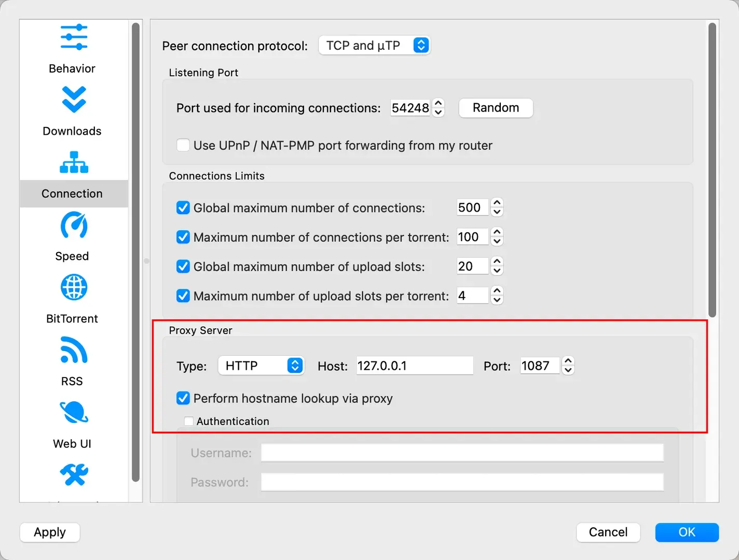Click the Apply button
Viewport: 739px width, 560px height.
coord(50,532)
